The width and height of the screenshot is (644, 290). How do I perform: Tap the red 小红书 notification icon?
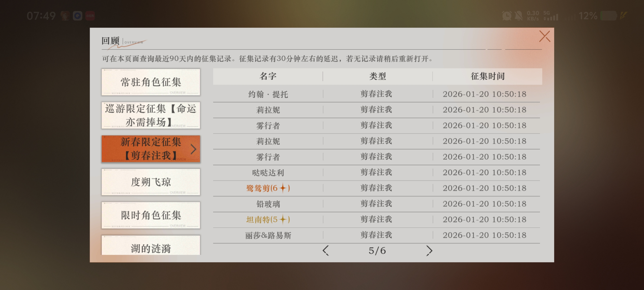pyautogui.click(x=90, y=16)
